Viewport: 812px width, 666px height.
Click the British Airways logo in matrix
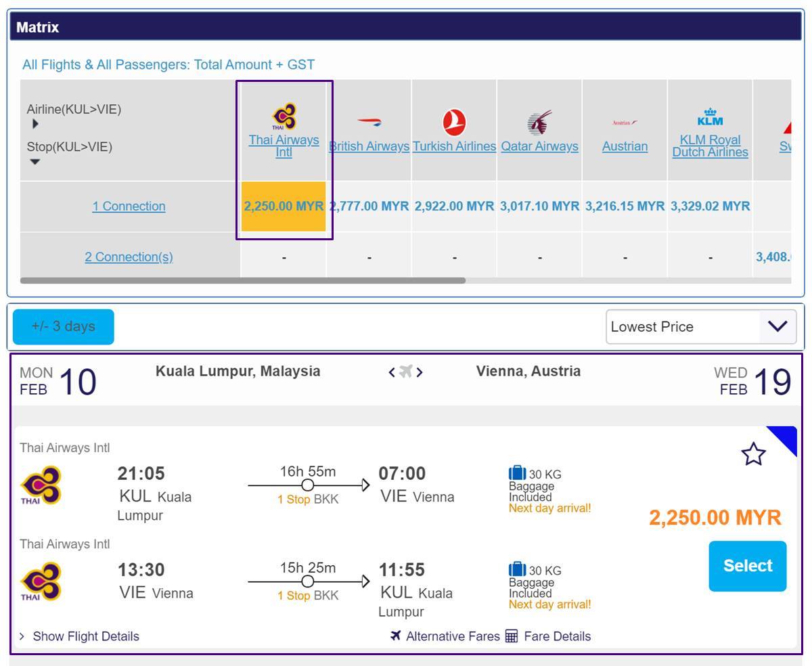369,123
